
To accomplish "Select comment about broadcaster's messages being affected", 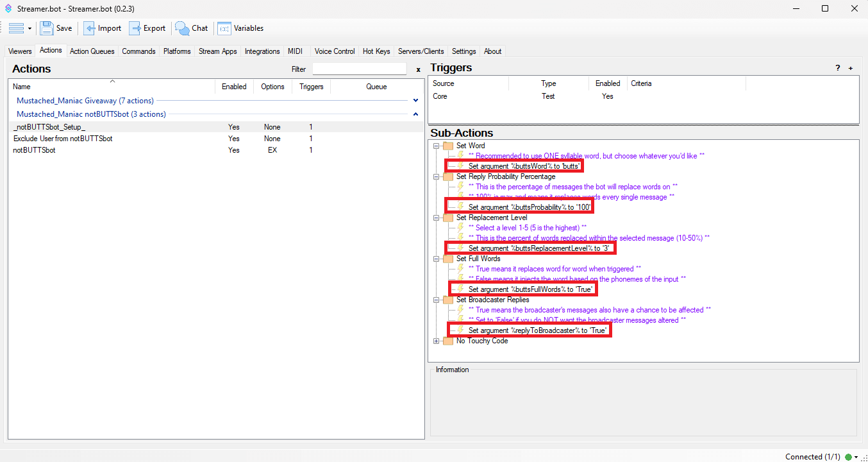I will point(589,310).
